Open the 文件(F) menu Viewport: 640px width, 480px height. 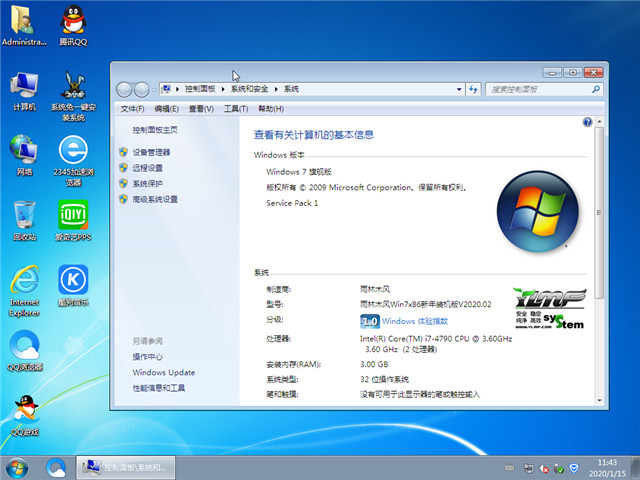[x=132, y=109]
